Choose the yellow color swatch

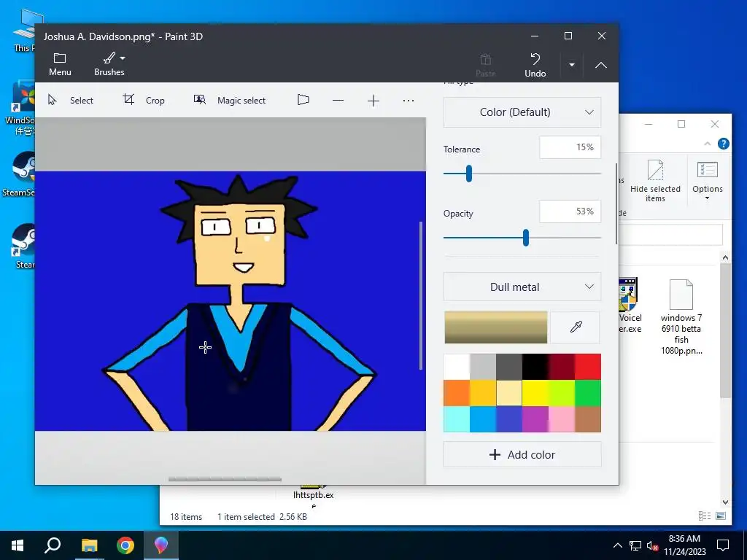[535, 393]
